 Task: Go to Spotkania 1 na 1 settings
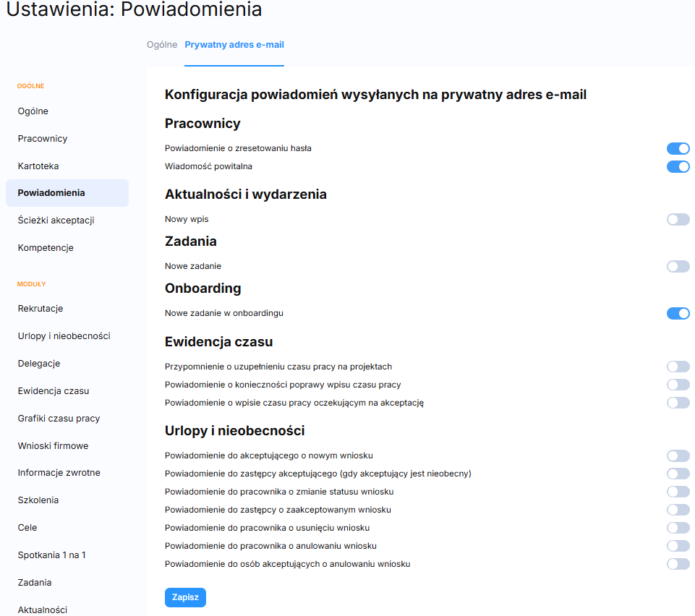(51, 555)
